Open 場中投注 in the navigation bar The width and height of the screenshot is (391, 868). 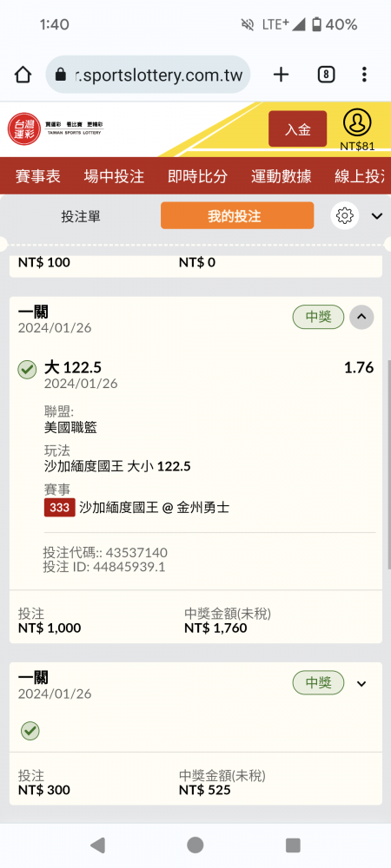click(x=114, y=176)
